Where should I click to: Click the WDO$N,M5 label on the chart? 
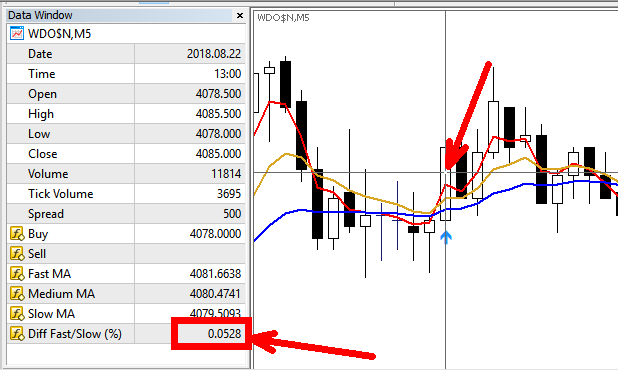[283, 18]
